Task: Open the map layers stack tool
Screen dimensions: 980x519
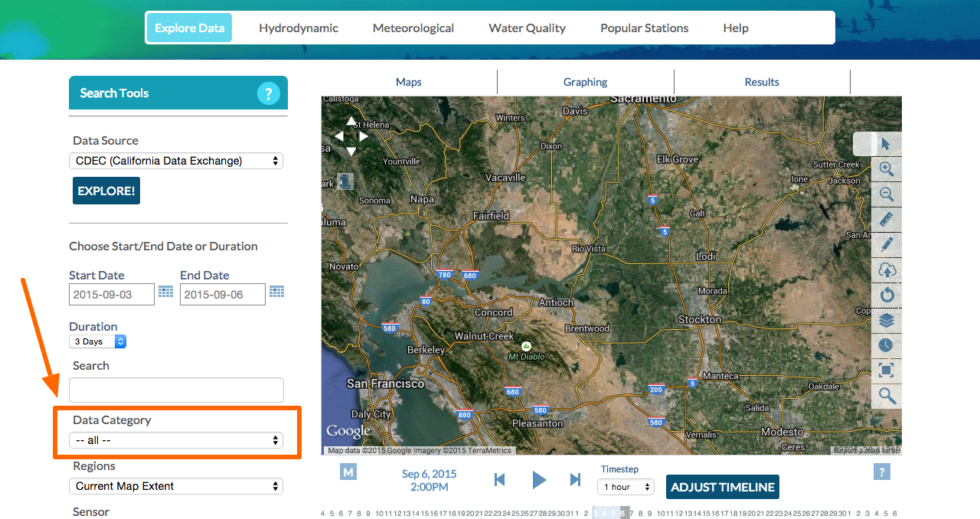Action: coord(886,321)
